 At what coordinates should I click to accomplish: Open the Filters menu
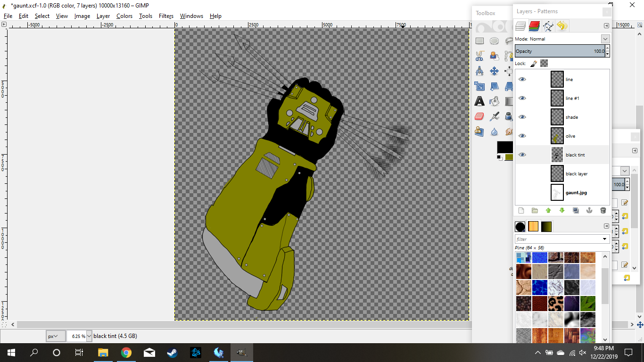[x=166, y=16]
